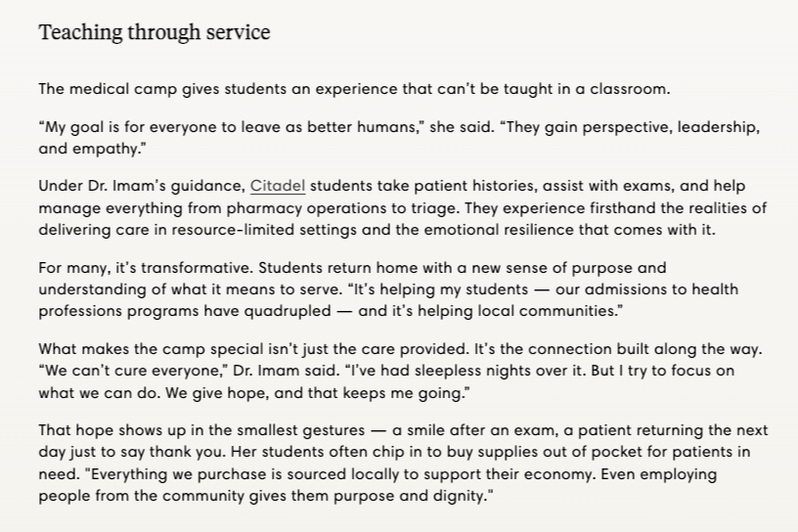The image size is (798, 532).
Task: Click the words "and empathy" in the quote
Action: 89,149
